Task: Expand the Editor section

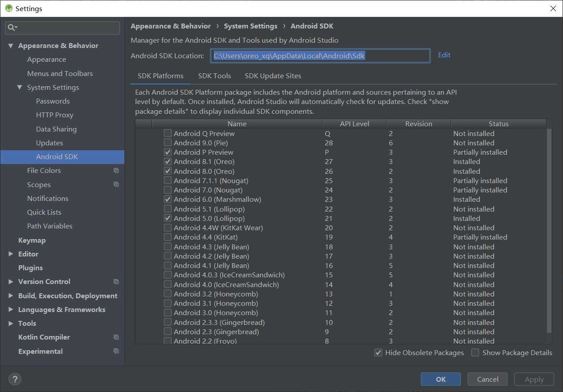Action: click(11, 254)
